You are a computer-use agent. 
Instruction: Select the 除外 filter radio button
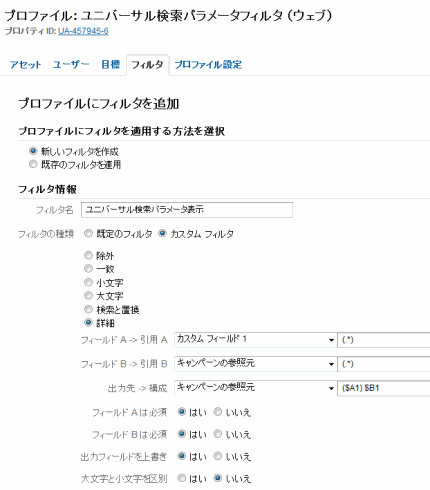point(88,256)
